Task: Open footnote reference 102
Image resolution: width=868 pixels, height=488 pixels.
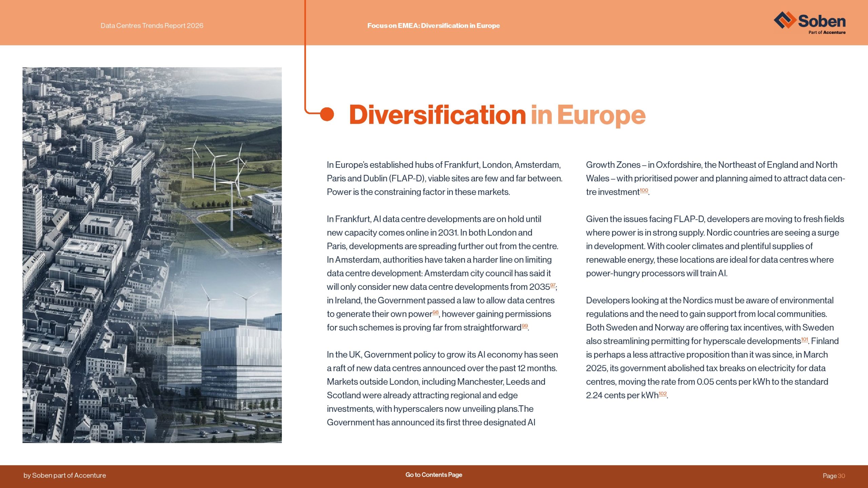Action: coord(663,393)
